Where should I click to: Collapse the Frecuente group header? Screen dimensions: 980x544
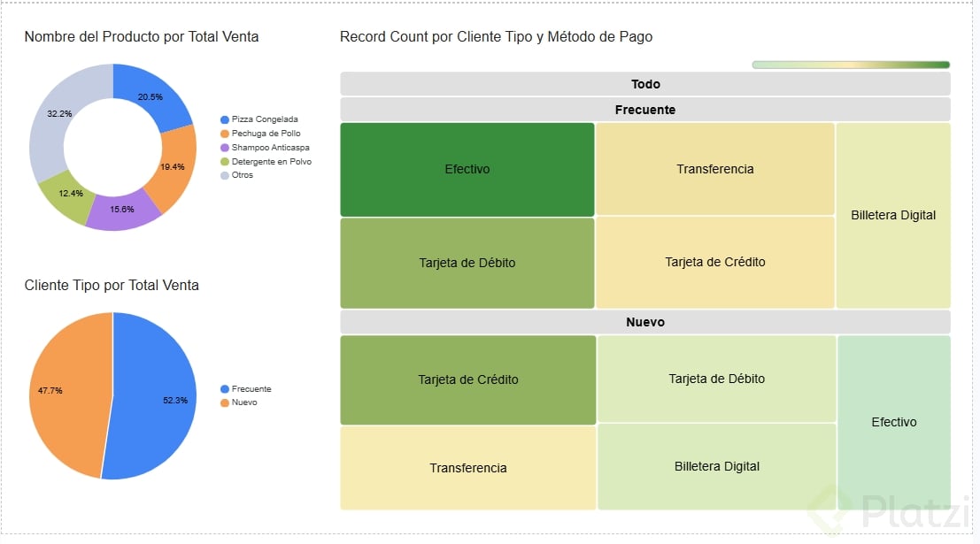644,110
